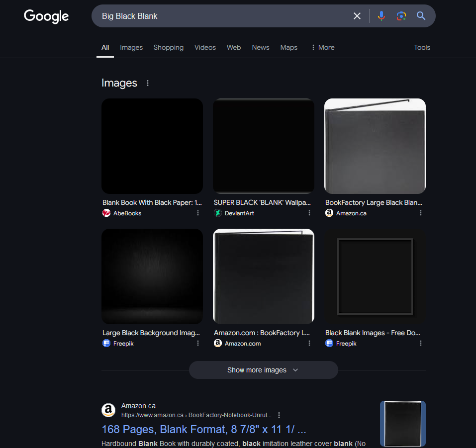The width and height of the screenshot is (476, 448).
Task: Open 168 Pages, Blank Format result link
Action: (x=204, y=430)
